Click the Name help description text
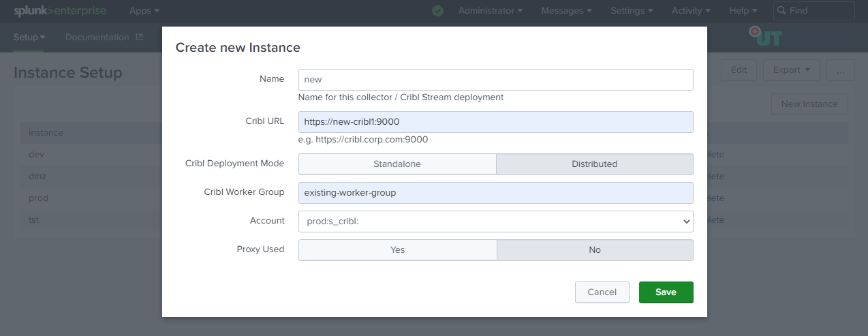This screenshot has width=868, height=336. [x=401, y=97]
